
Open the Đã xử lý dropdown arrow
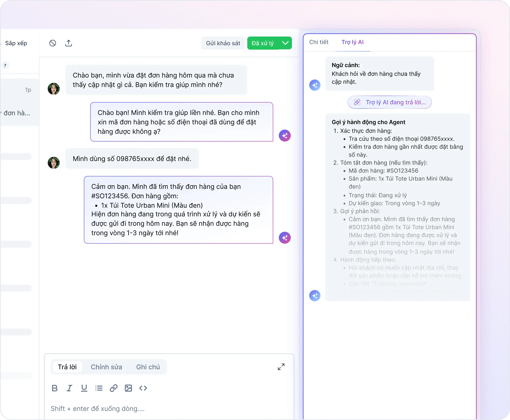[285, 43]
